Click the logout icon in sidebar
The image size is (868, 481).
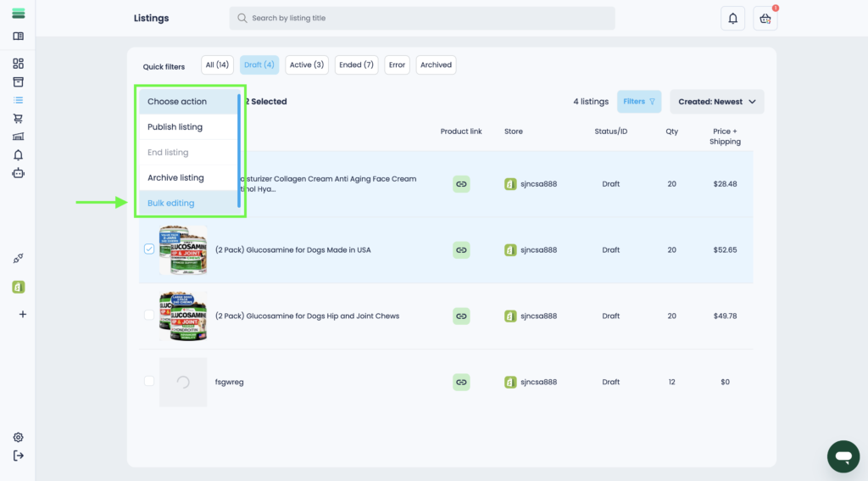tap(19, 456)
